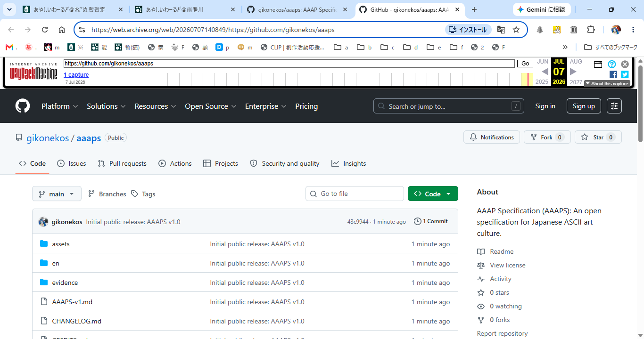Screen dimensions: 644x339
Task: Open the green Code dropdown
Action: pos(433,194)
